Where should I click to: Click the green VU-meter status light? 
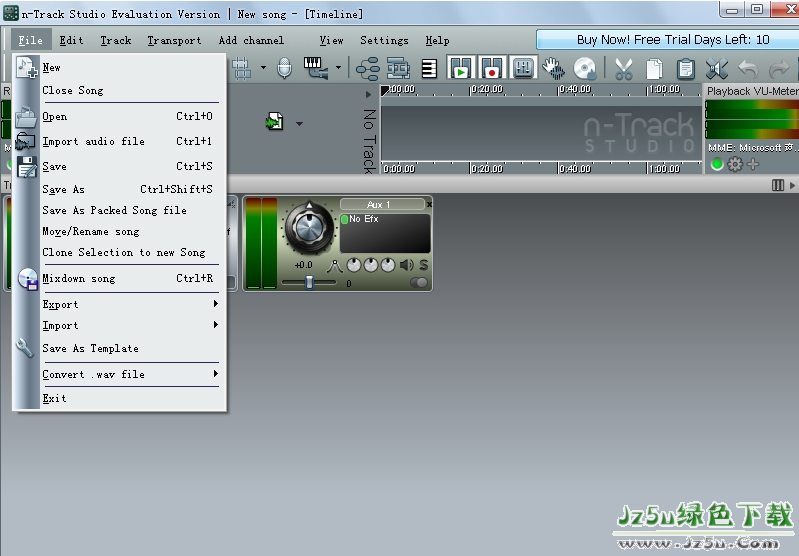click(x=717, y=164)
